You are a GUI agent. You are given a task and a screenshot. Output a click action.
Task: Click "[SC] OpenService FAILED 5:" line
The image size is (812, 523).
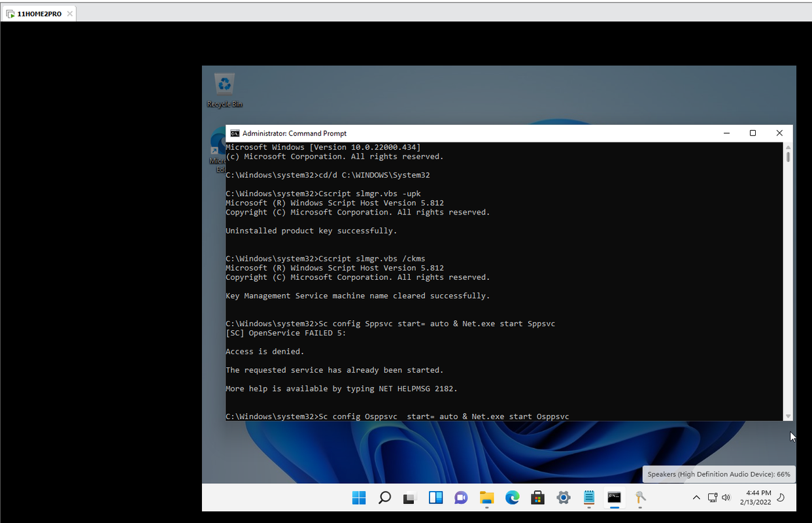point(286,333)
